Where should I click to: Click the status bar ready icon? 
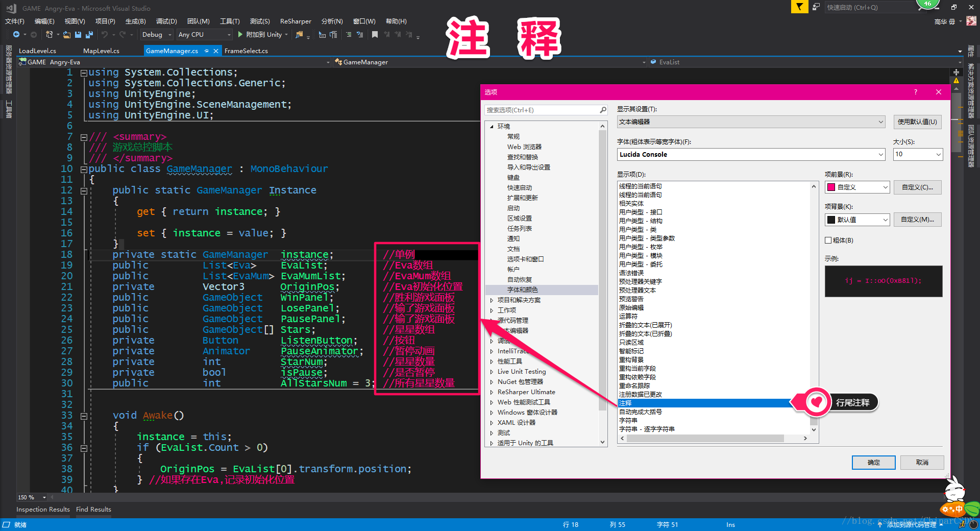6,524
